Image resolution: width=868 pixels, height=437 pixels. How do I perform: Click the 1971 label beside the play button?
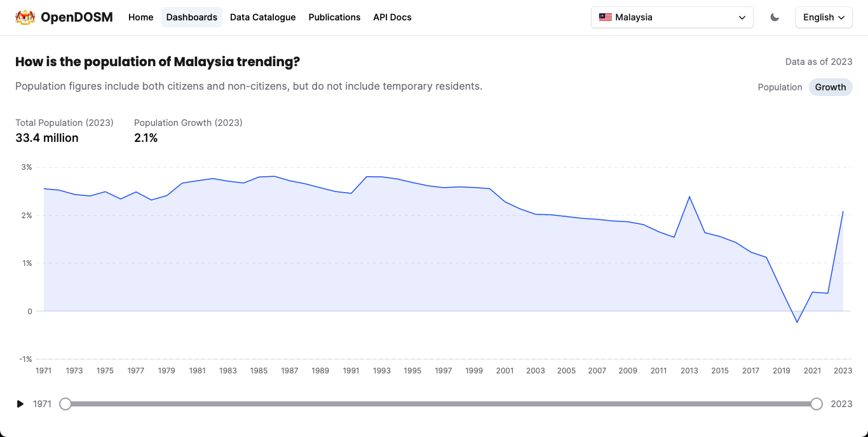[43, 404]
